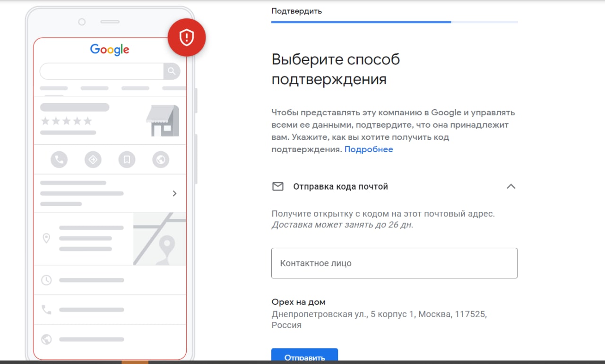Click the red shield alert badge
Screen dimensions: 605x364
click(187, 37)
